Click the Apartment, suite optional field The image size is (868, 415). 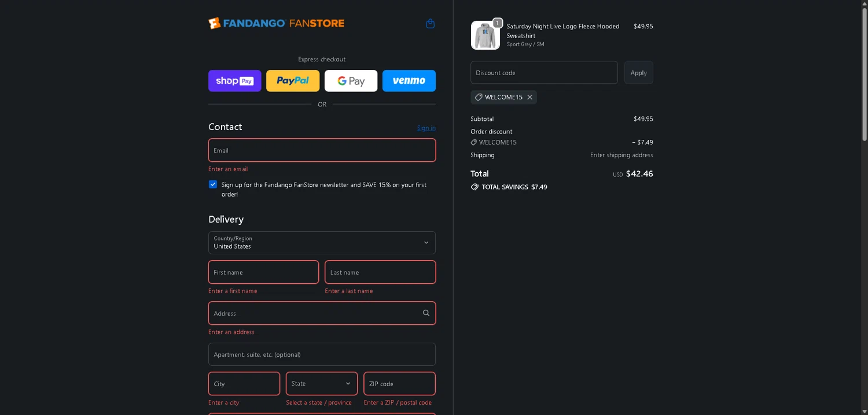322,354
